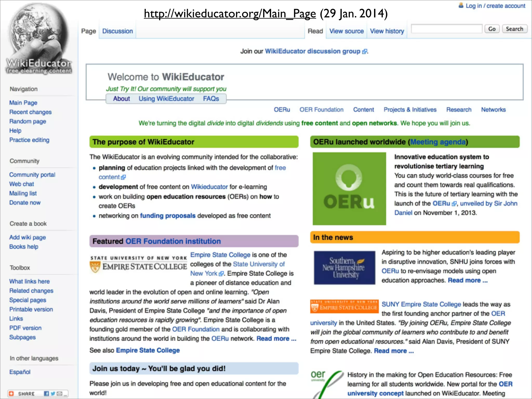The height and width of the screenshot is (399, 532).
Task: Open the email share envelope icon
Action: tap(59, 394)
